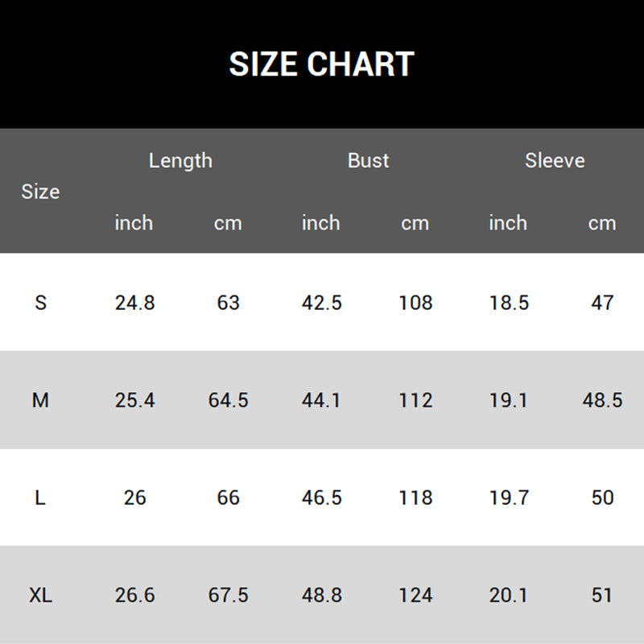644x644 pixels.
Task: Click the 48.5 cm sleeve value
Action: point(602,400)
